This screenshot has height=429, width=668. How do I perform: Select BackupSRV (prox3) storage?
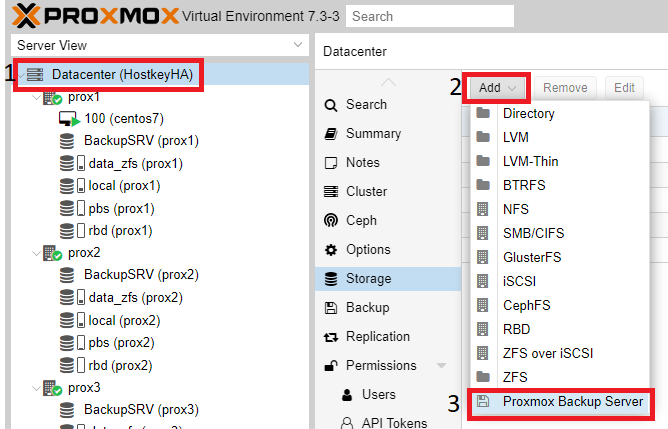coord(141,410)
